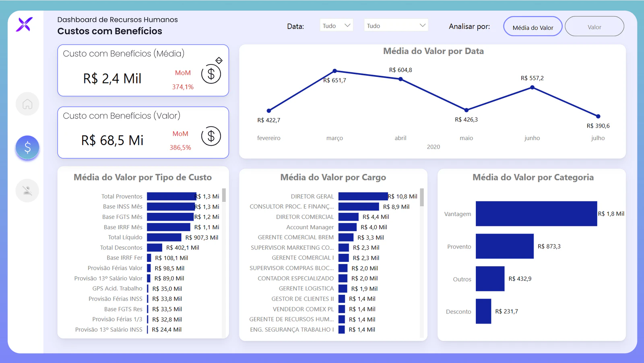The height and width of the screenshot is (363, 644).
Task: Select the Total Descontos bar
Action: pyautogui.click(x=155, y=247)
